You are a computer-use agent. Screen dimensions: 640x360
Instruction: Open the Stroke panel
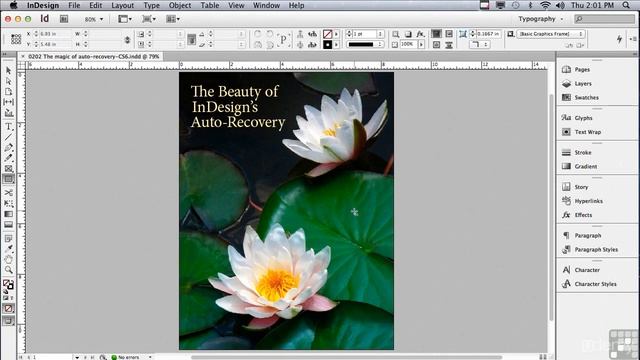click(x=576, y=152)
